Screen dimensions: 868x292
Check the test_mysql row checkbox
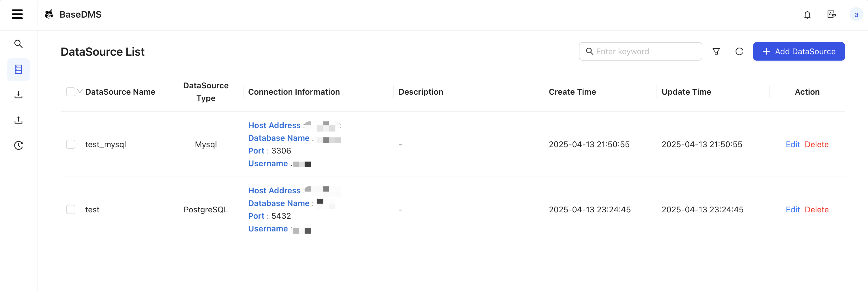71,145
